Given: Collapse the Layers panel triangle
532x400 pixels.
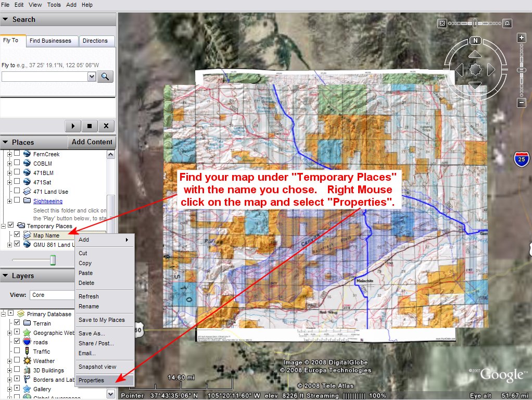Looking at the screenshot, I should tap(5, 276).
